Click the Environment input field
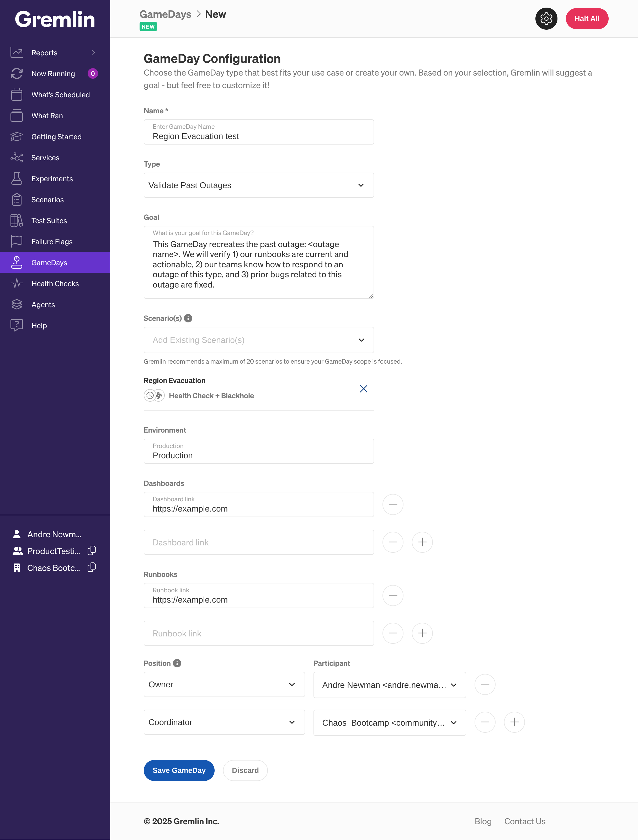The height and width of the screenshot is (840, 638). 259,451
